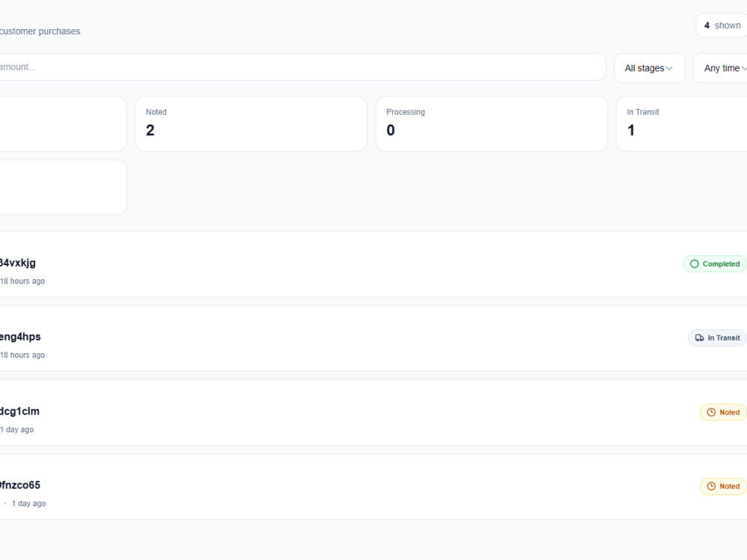
Task: Click the All stages chevron arrow
Action: click(669, 68)
